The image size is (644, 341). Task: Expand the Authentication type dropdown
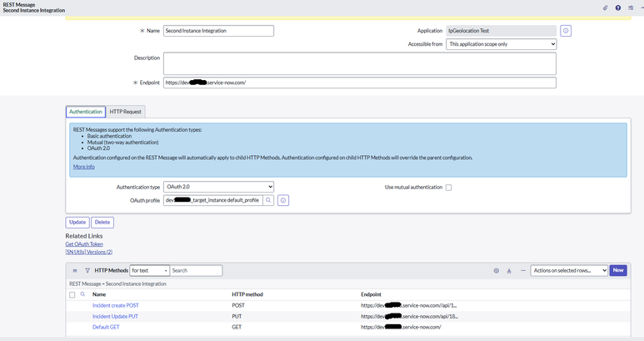218,188
